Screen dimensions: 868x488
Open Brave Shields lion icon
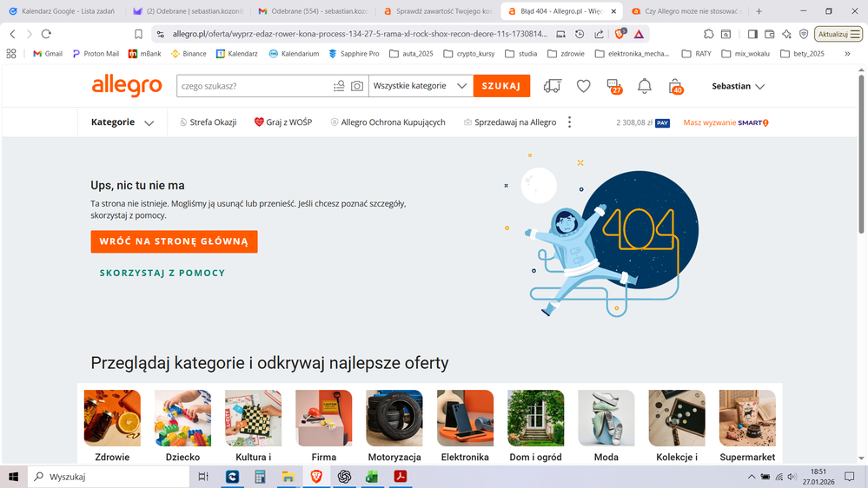(x=620, y=34)
